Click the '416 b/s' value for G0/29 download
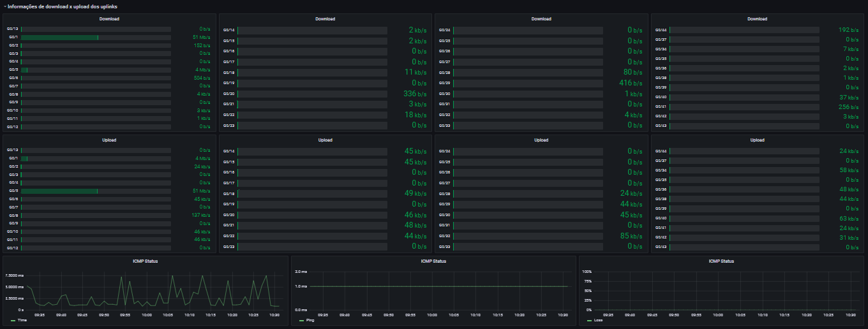868x329 pixels. 631,83
